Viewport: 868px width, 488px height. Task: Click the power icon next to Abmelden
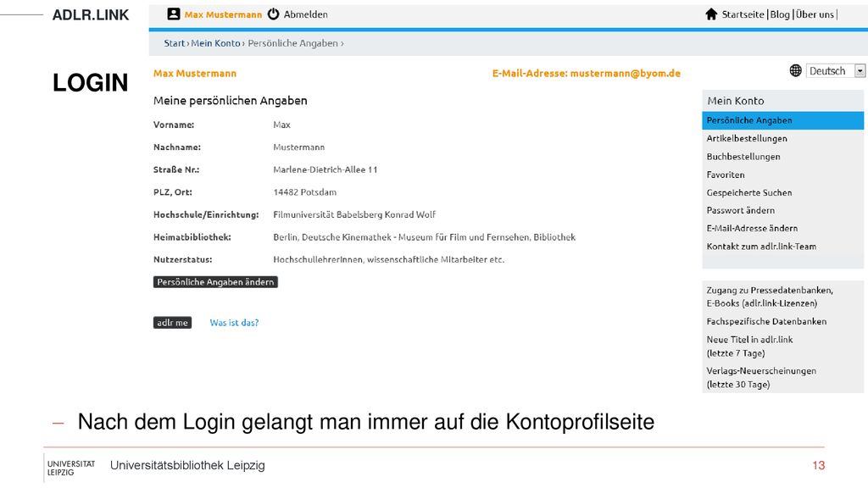pos(274,14)
